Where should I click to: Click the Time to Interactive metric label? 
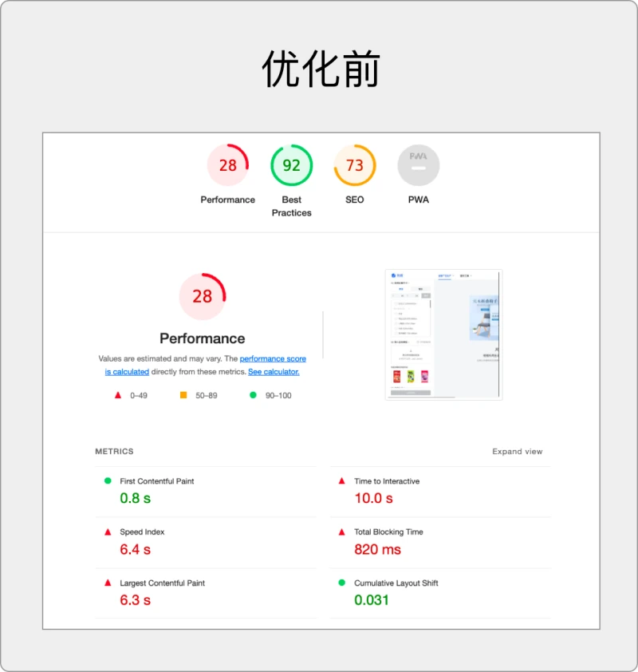[387, 481]
